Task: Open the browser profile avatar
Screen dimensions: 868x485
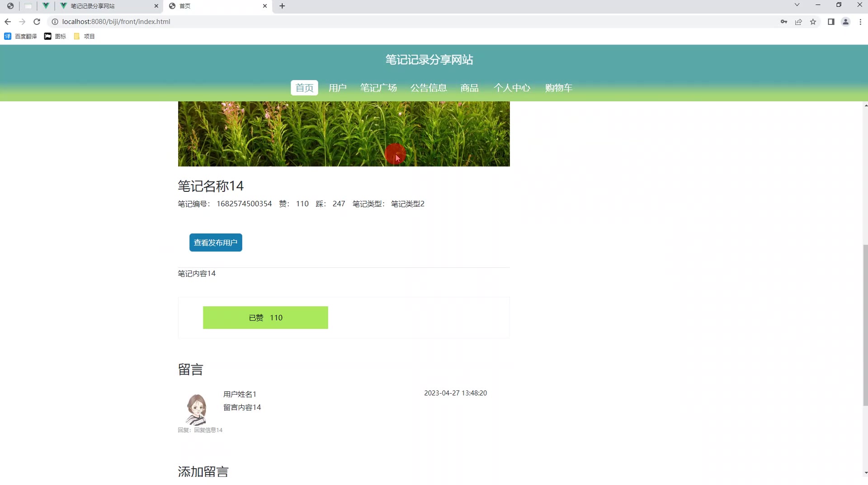Action: tap(845, 22)
